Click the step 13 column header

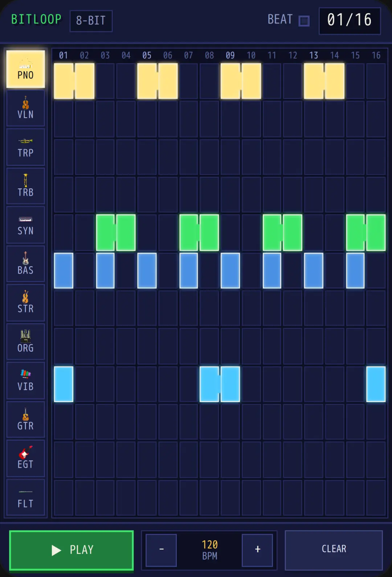coord(314,55)
